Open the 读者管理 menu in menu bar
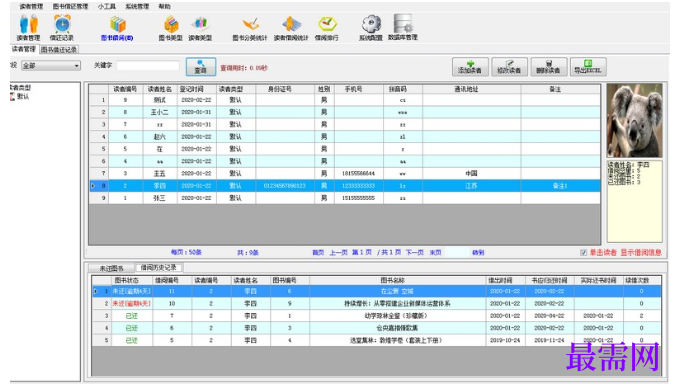The width and height of the screenshot is (678, 388). (x=31, y=6)
